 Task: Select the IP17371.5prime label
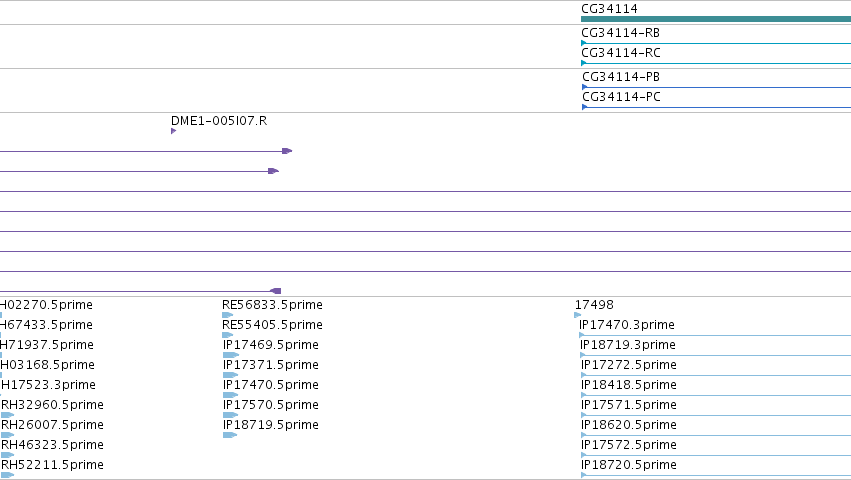[x=271, y=365]
